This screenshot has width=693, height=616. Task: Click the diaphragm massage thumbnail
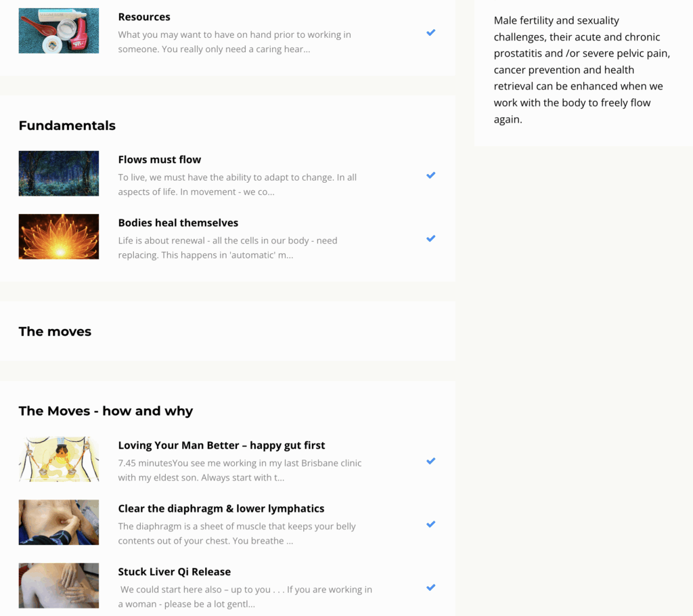(59, 523)
